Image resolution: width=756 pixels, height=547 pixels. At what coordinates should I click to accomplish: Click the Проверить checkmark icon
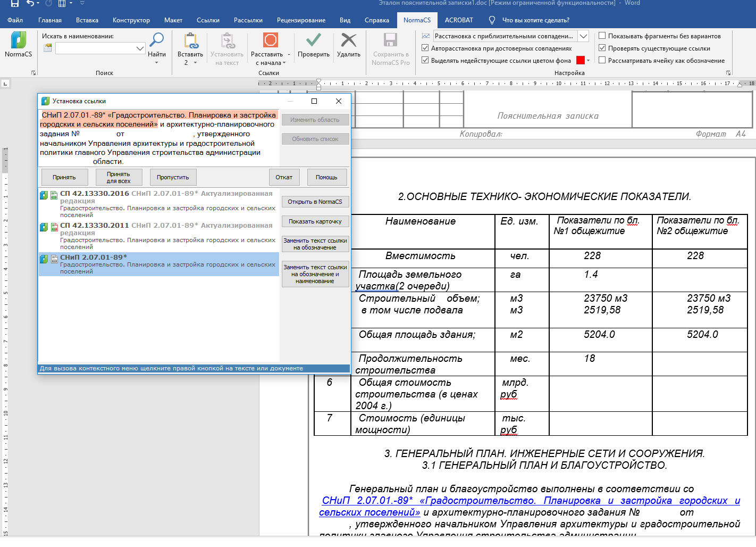coord(313,41)
